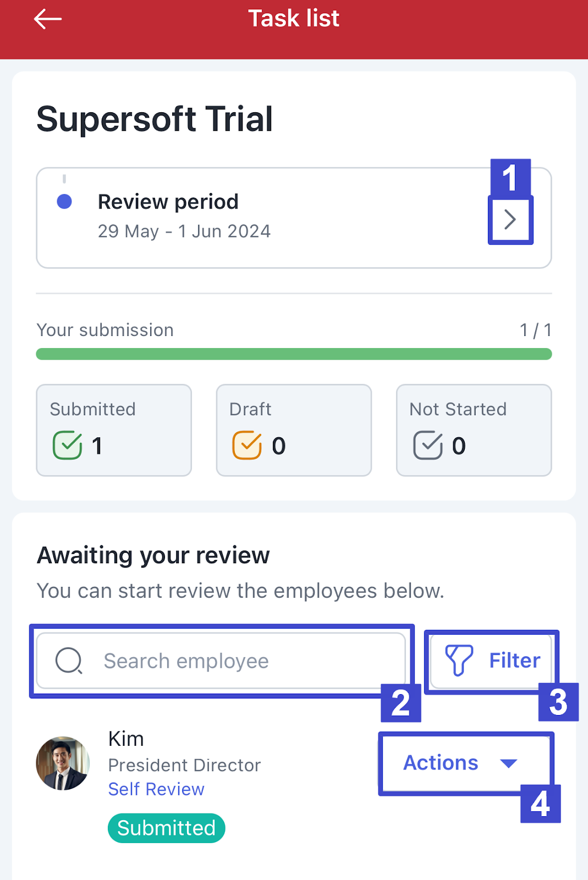Go back using the arrow icon
This screenshot has width=588, height=880.
click(47, 19)
